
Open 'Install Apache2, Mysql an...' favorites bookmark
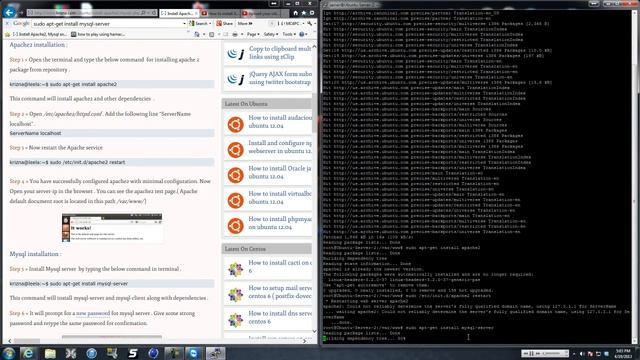coord(40,35)
